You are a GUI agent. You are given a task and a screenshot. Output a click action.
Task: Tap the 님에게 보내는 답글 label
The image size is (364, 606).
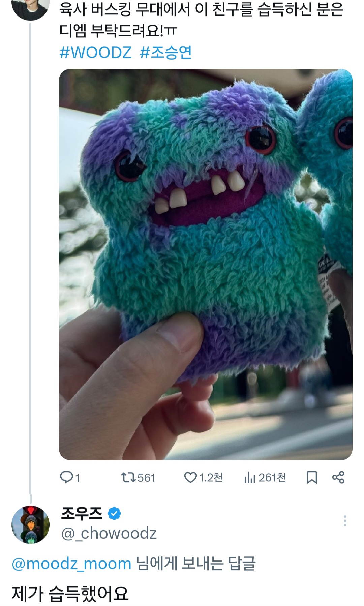(196, 564)
